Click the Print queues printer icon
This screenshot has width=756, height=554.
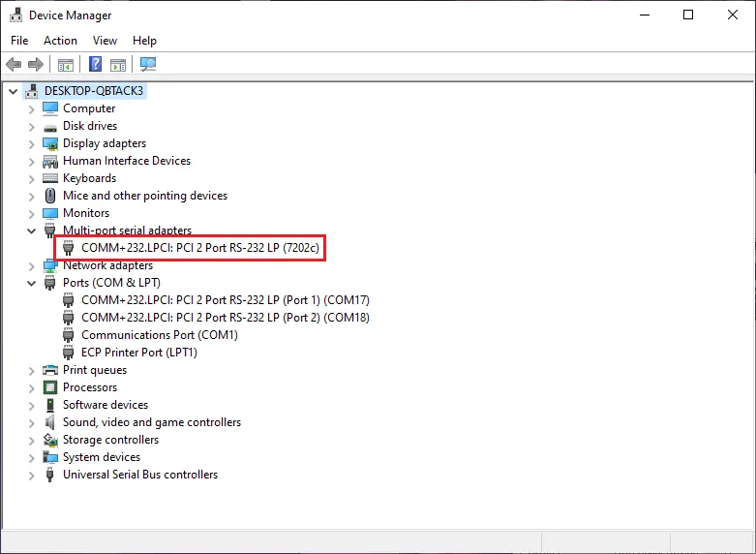tap(50, 370)
